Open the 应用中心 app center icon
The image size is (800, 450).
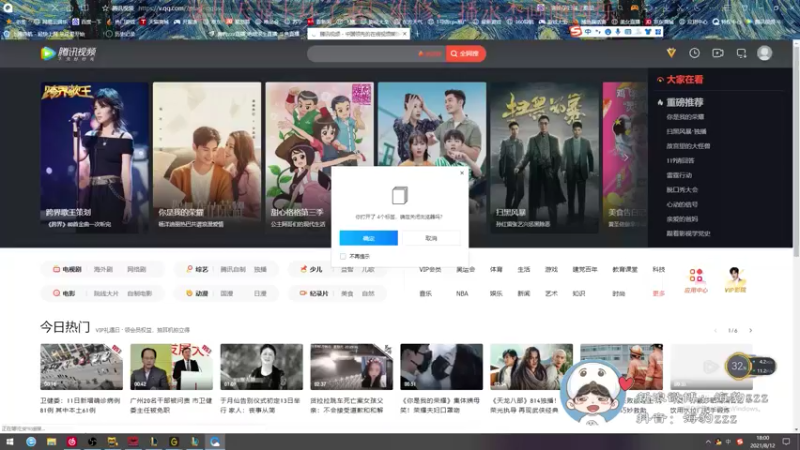(x=696, y=281)
